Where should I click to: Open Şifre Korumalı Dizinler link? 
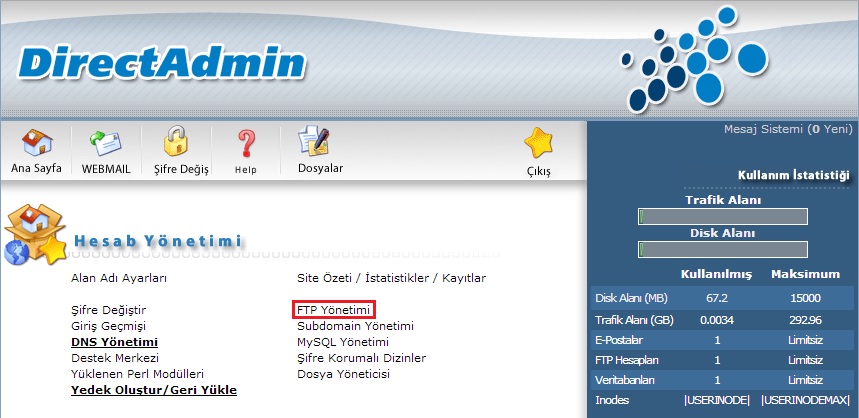pyautogui.click(x=362, y=358)
